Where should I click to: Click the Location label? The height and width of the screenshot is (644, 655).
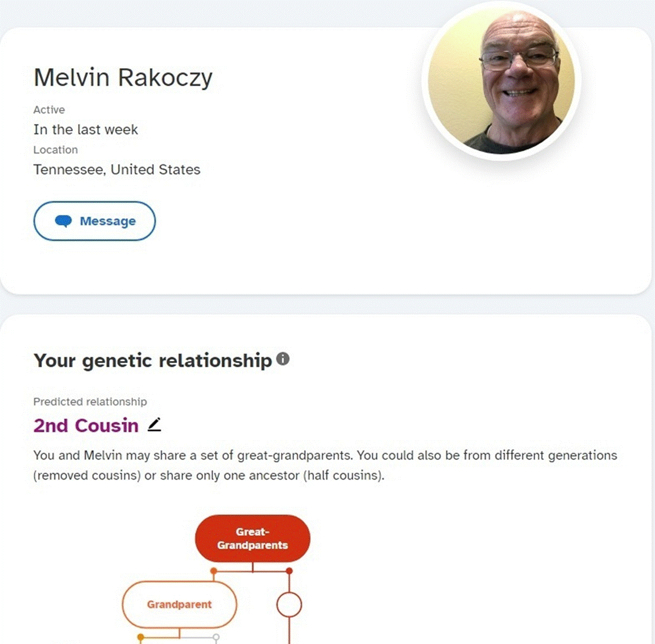coord(56,150)
